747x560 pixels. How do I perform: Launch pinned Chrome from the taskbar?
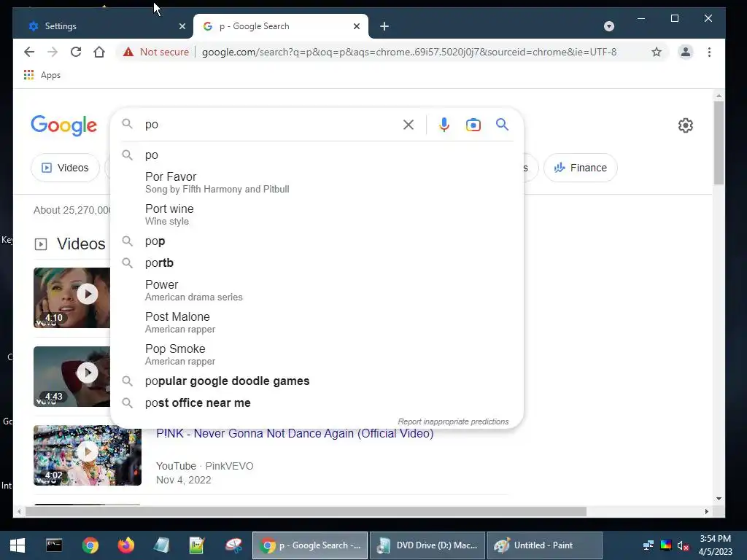click(90, 545)
